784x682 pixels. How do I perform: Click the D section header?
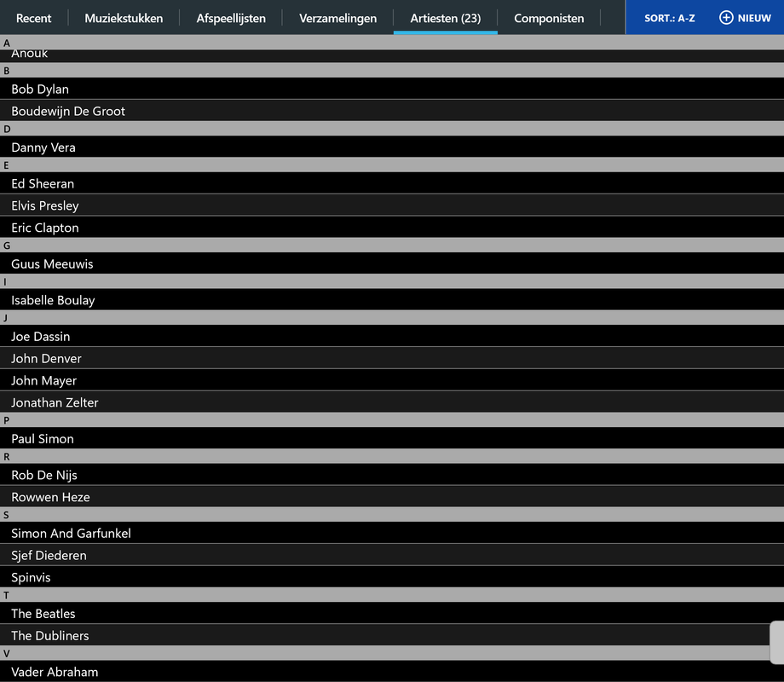(x=392, y=129)
